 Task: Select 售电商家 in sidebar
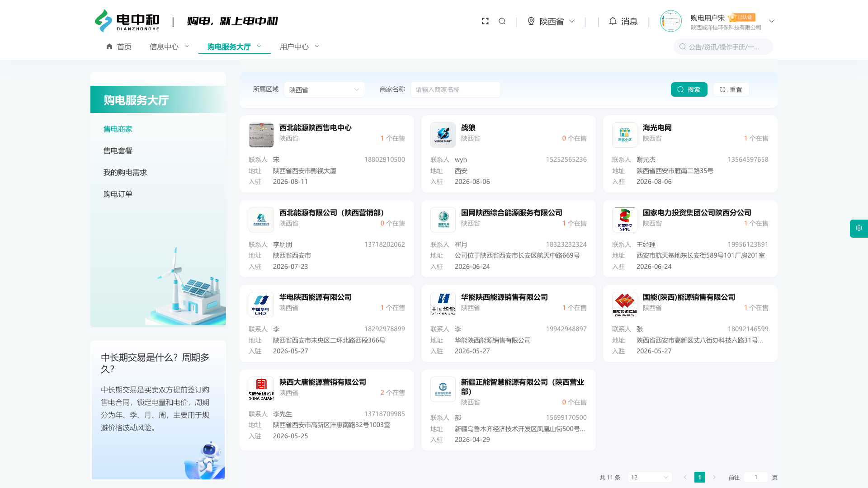118,129
